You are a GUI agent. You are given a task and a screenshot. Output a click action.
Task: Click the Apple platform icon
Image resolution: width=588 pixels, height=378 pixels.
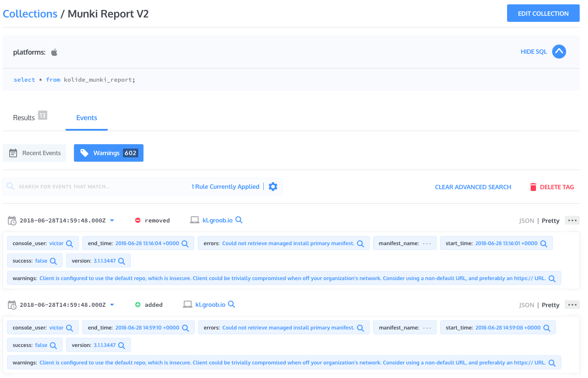[54, 52]
